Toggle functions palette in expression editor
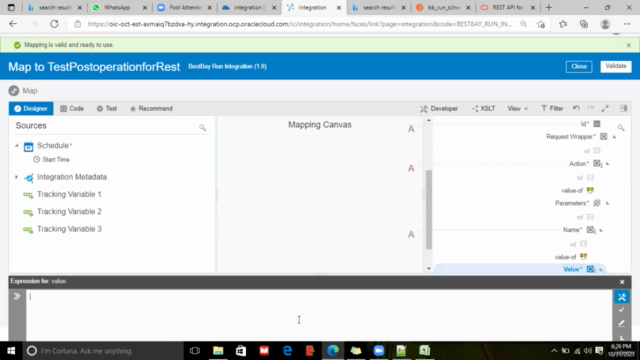 point(622,297)
